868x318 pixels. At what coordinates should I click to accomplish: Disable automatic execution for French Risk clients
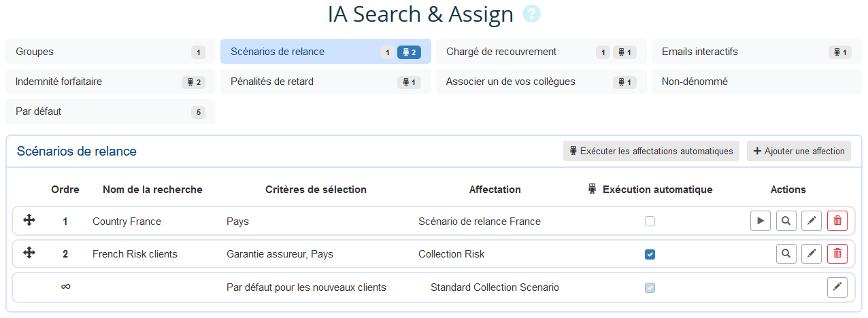[650, 254]
